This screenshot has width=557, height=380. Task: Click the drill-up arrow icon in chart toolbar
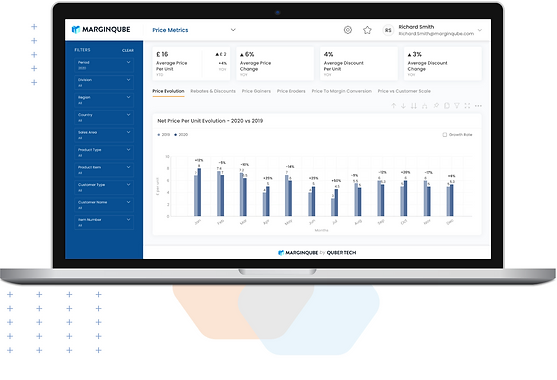tap(394, 106)
